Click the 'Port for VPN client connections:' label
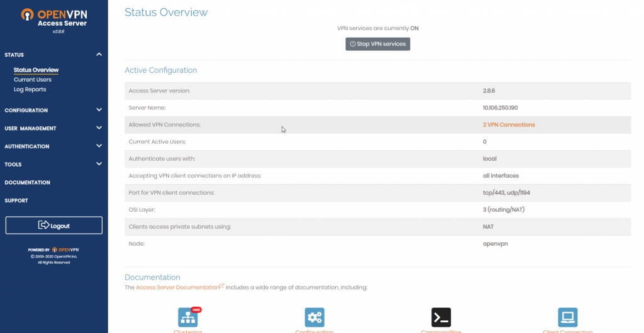The image size is (644, 333). 171,193
